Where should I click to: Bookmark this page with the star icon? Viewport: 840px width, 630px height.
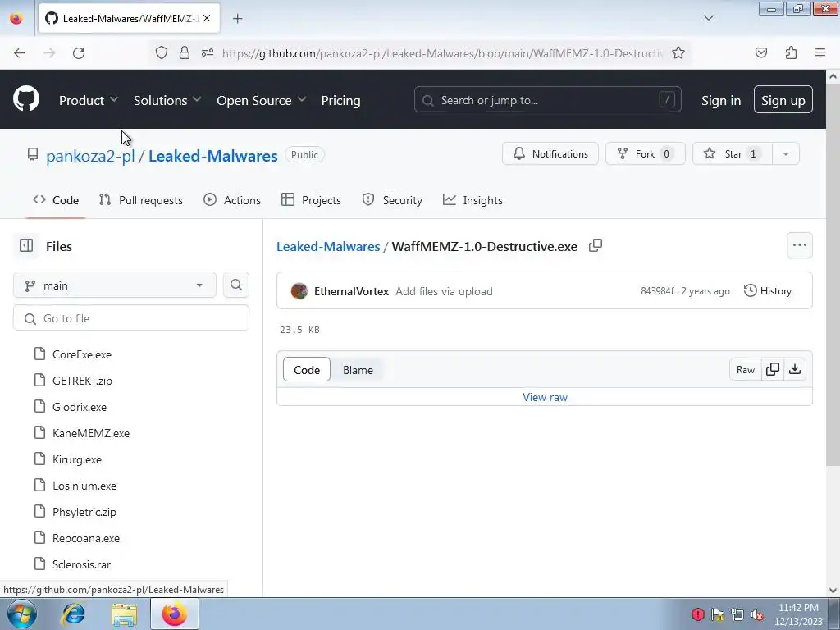point(678,52)
